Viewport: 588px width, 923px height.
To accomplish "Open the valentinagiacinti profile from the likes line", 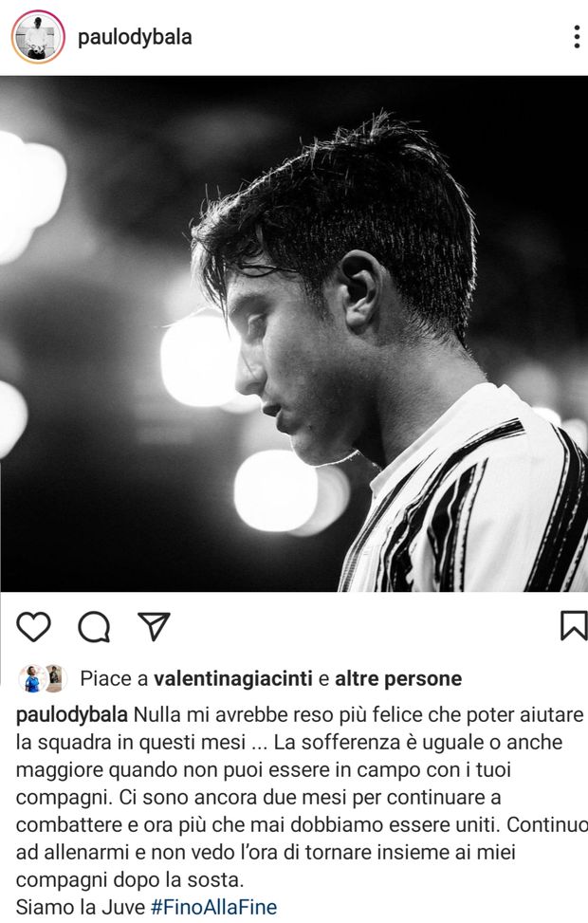I will coord(233,678).
